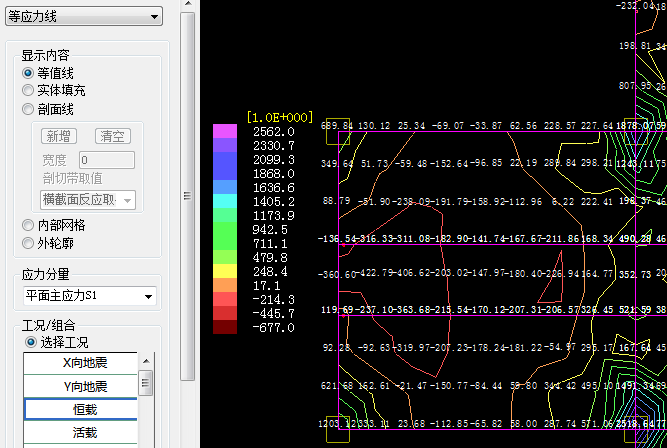Click the cyan 1405.2 legend swatch
667x448 pixels.
[x=225, y=201]
